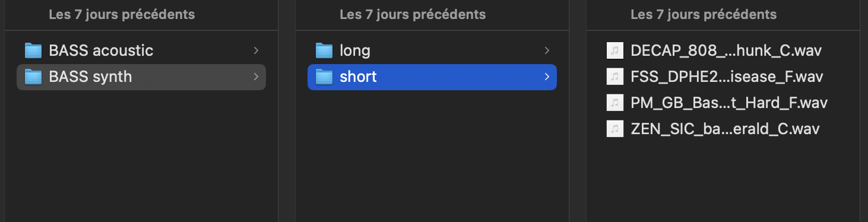This screenshot has height=222, width=868.
Task: Click the DECAP_808 wav audio file icon
Action: point(614,50)
